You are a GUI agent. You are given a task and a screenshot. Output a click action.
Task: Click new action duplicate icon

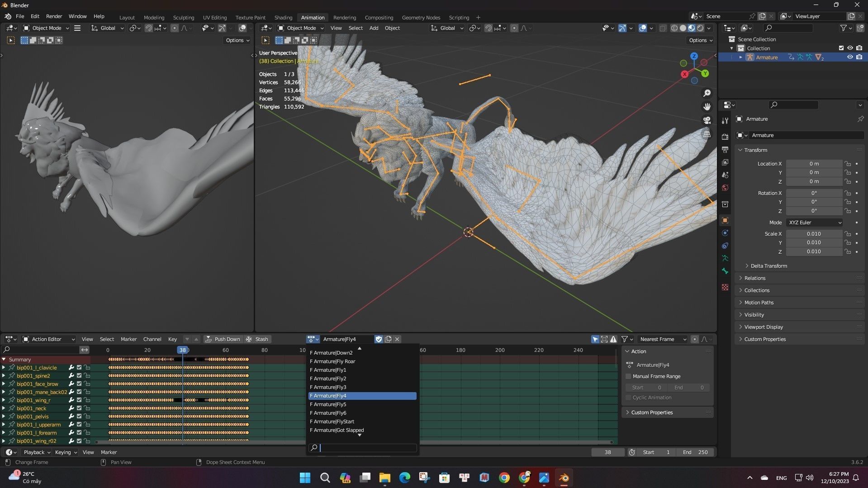388,339
